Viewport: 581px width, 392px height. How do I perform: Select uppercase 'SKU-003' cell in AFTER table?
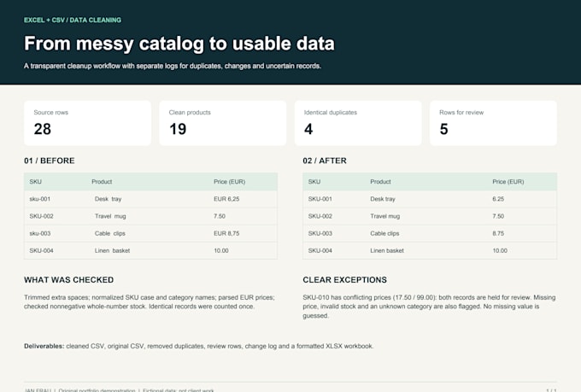coord(320,233)
